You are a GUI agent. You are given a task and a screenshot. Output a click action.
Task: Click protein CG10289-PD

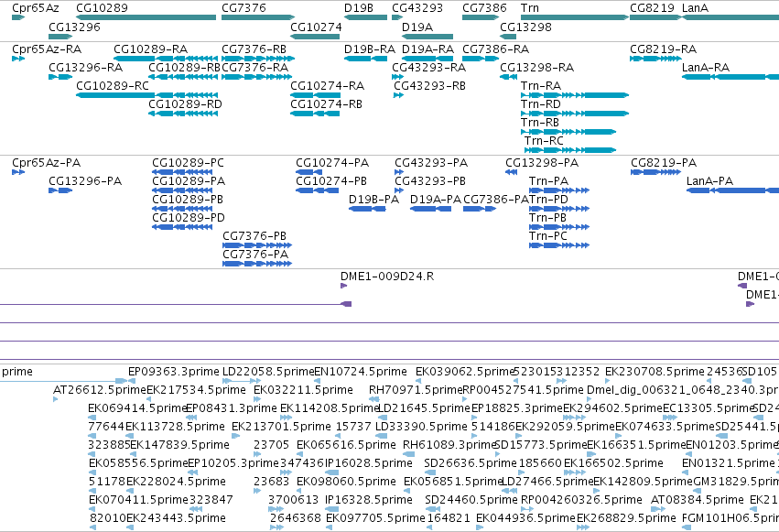click(182, 227)
